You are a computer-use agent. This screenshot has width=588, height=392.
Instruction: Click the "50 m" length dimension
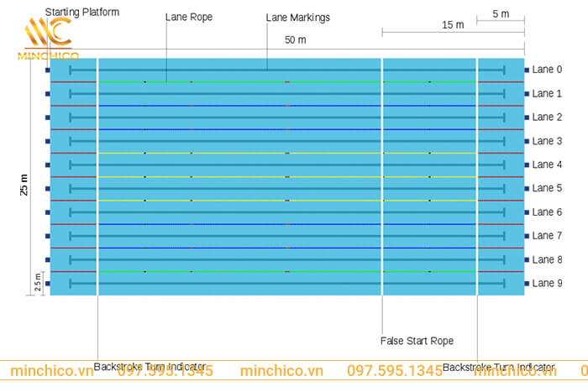click(295, 39)
